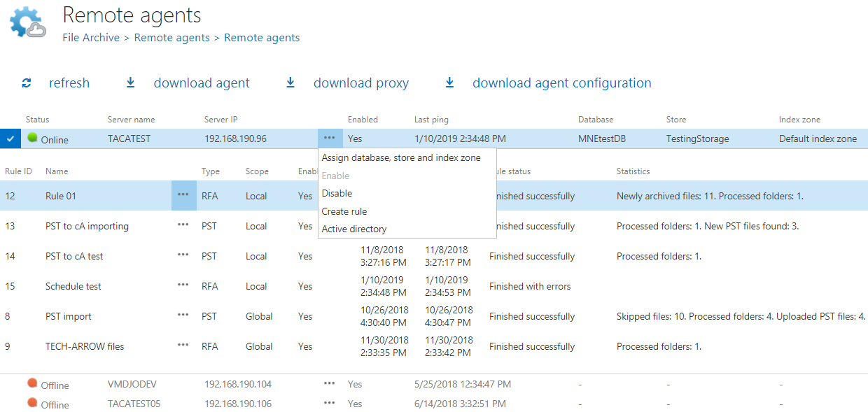Click the orange Offline status icon for VMDJODEV
The width and height of the screenshot is (868, 412).
(32, 383)
